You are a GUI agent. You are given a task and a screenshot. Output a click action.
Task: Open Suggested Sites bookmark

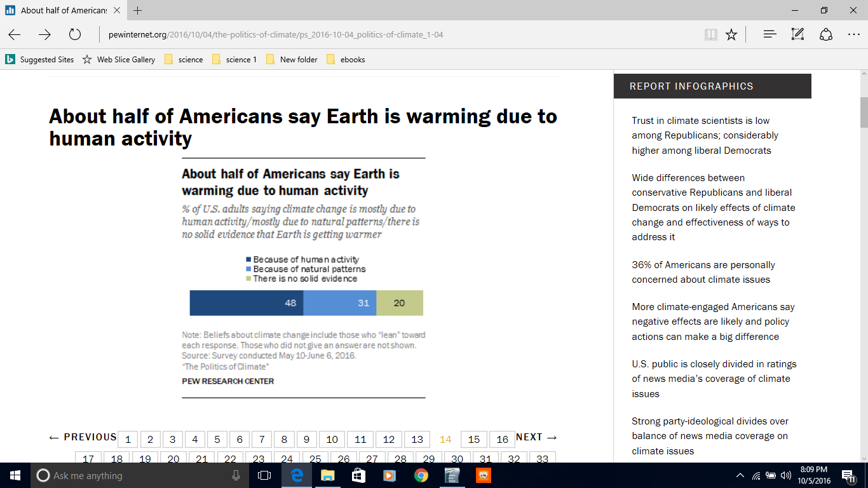pos(40,59)
